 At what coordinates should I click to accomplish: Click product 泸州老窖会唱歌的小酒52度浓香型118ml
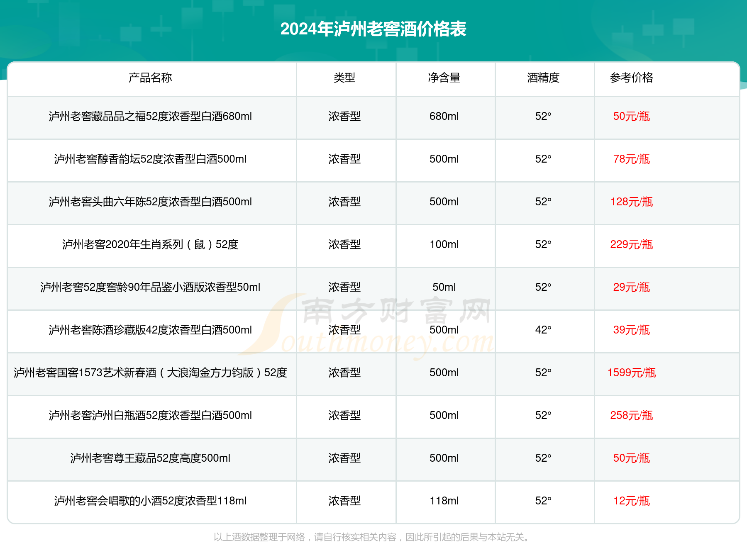pos(150,501)
